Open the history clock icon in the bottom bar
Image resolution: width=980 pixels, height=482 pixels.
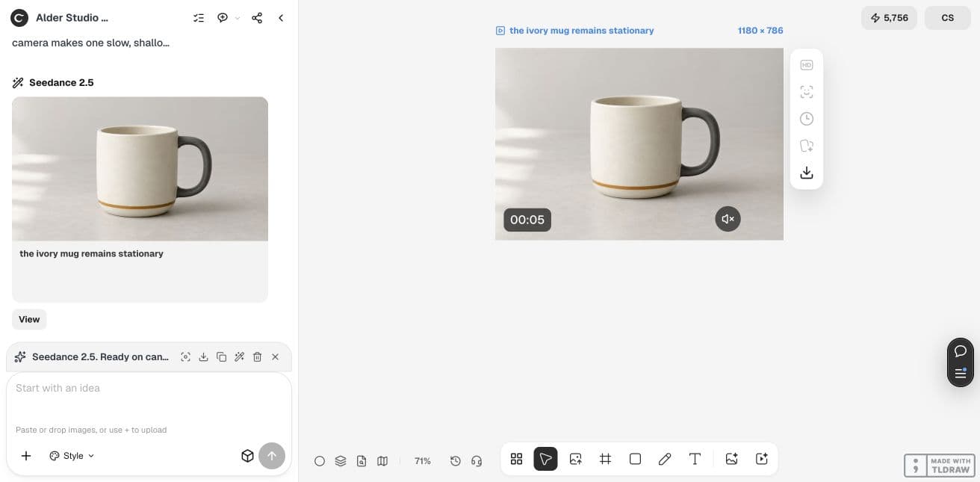pos(456,461)
